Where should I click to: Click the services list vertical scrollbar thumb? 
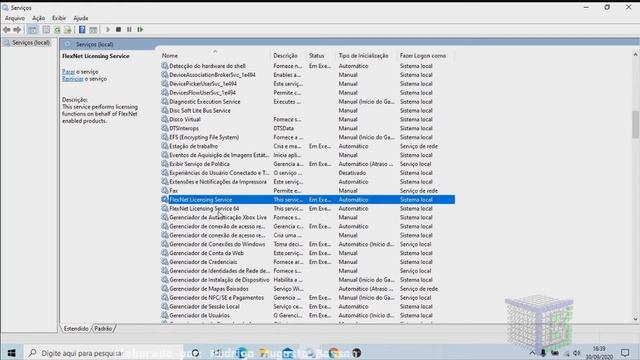(x=636, y=124)
